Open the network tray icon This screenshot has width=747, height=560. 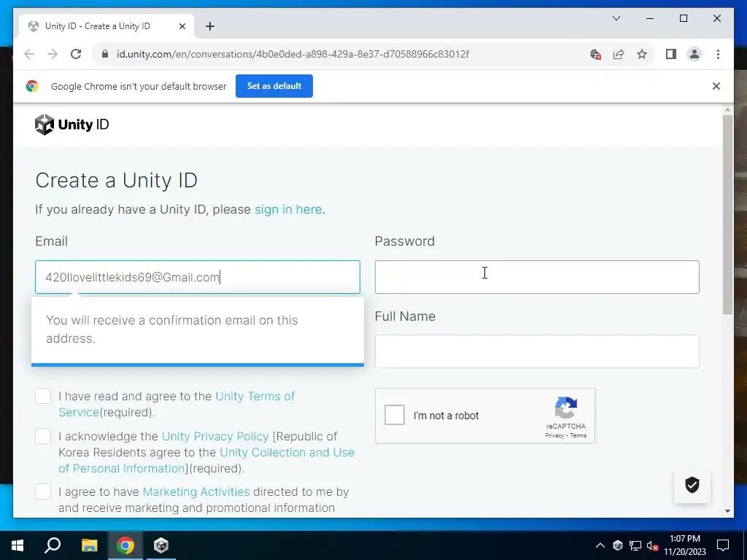[635, 545]
